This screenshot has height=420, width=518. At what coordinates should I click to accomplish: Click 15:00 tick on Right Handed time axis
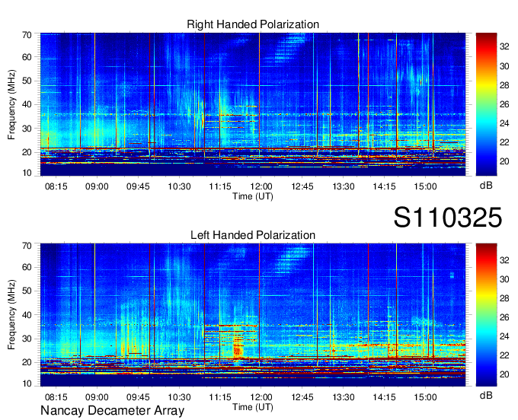[x=425, y=186]
